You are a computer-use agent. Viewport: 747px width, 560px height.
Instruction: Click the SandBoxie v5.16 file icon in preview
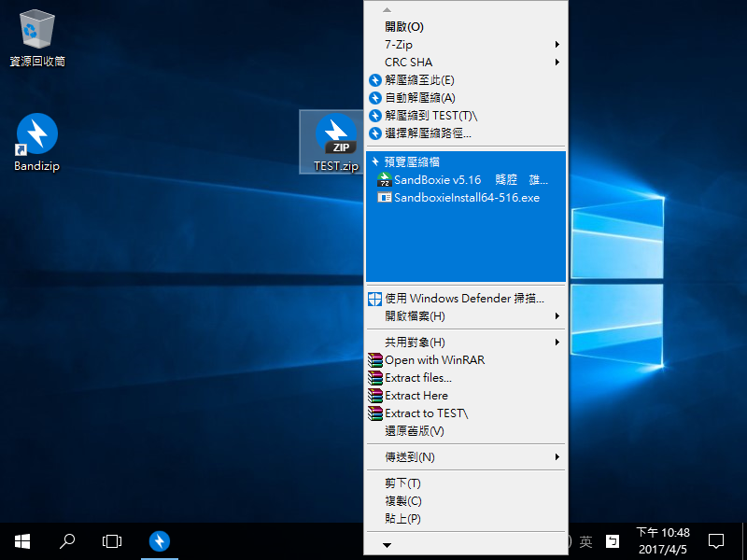click(x=385, y=179)
